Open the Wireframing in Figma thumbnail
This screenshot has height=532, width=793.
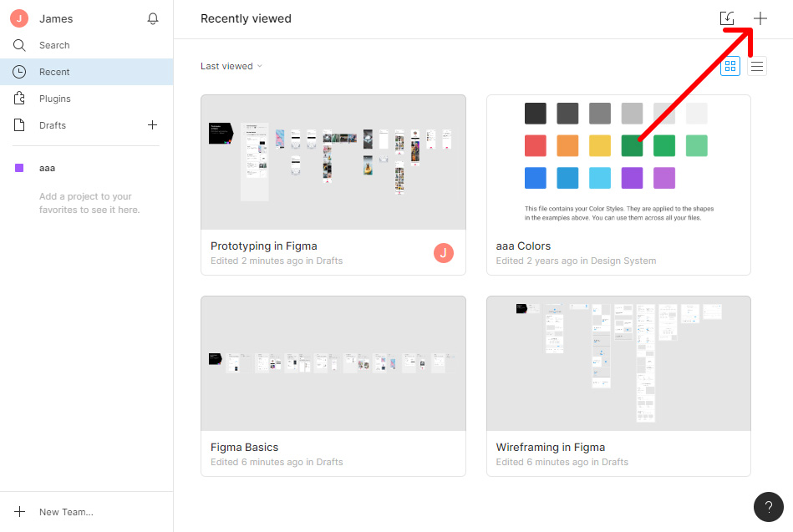[618, 363]
